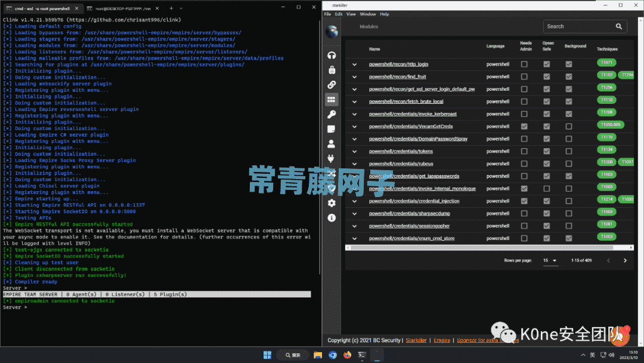This screenshot has width=644, height=363.
Task: Select the Modules grid icon in the sidebar
Action: tap(332, 100)
